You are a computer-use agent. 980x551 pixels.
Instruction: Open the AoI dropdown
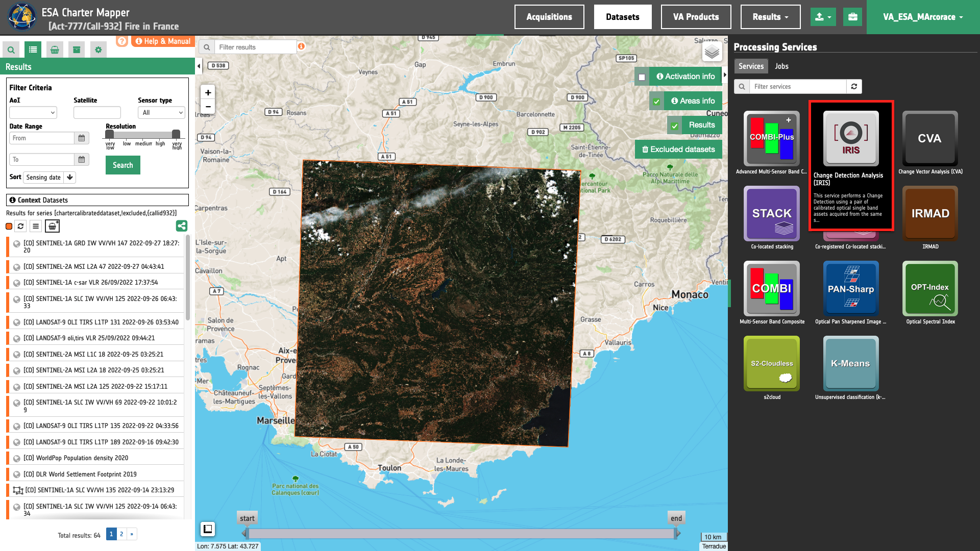tap(33, 113)
